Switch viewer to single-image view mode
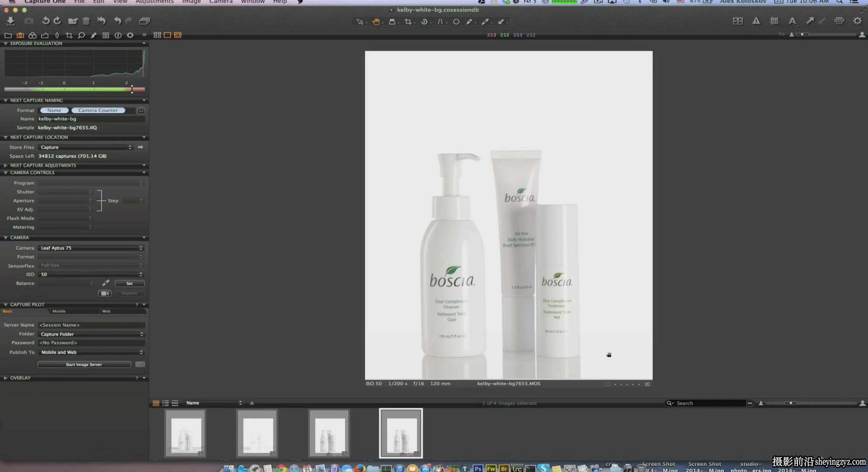This screenshot has height=472, width=868. point(168,35)
